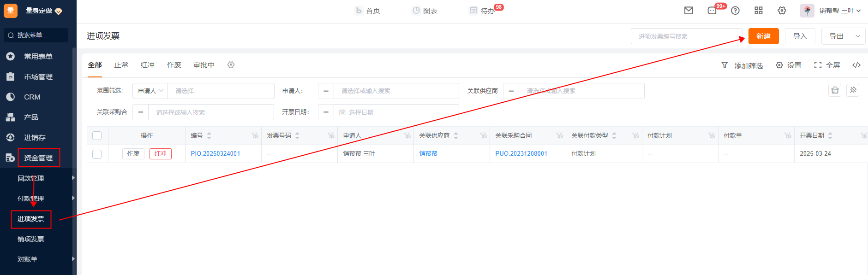Filter the 付款单 column
The image size is (868, 275).
pyautogui.click(x=788, y=135)
